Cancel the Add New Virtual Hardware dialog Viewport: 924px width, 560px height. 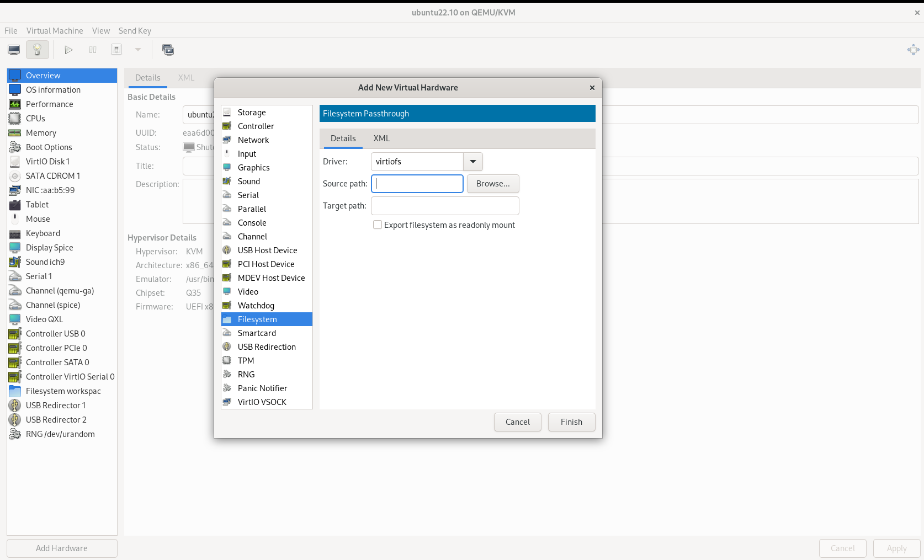pos(517,422)
